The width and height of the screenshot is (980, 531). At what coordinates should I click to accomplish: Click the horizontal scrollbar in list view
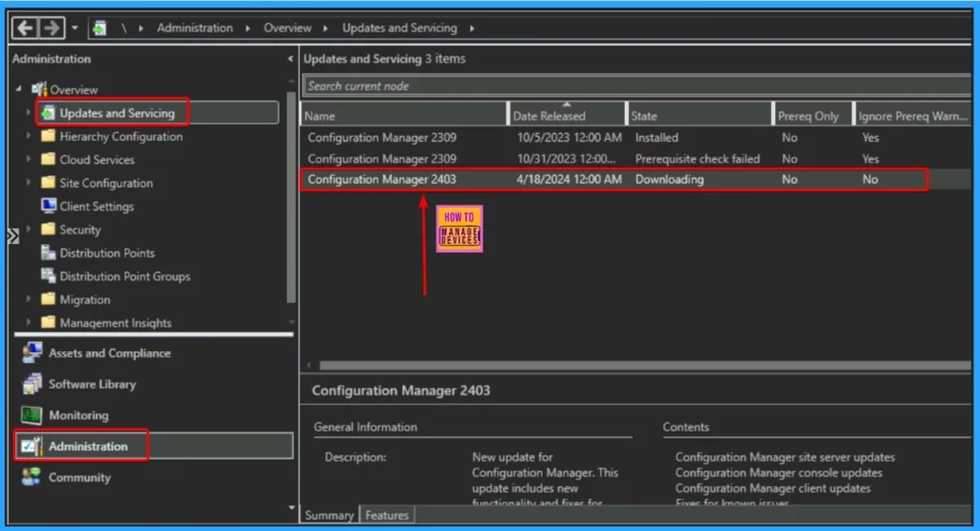644,365
